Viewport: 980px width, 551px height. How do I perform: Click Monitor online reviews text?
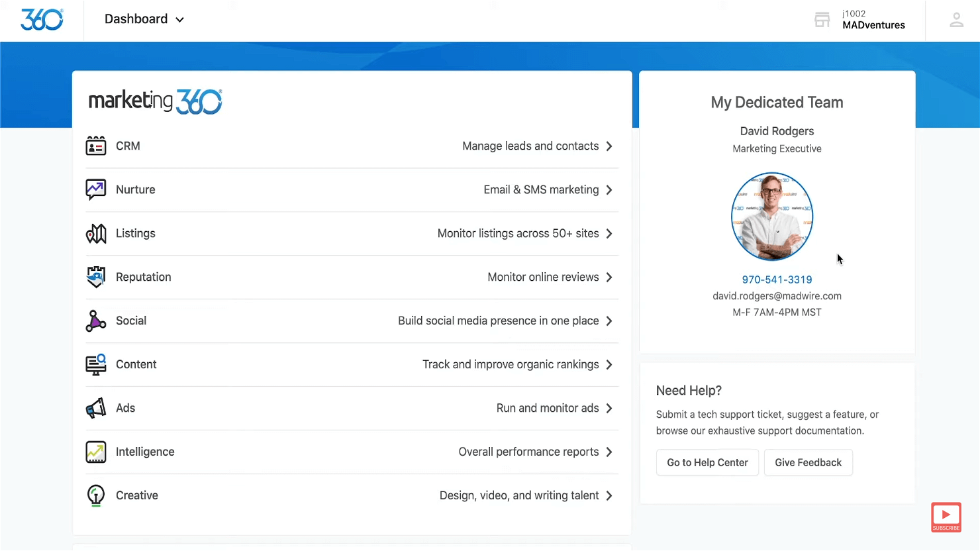543,277
